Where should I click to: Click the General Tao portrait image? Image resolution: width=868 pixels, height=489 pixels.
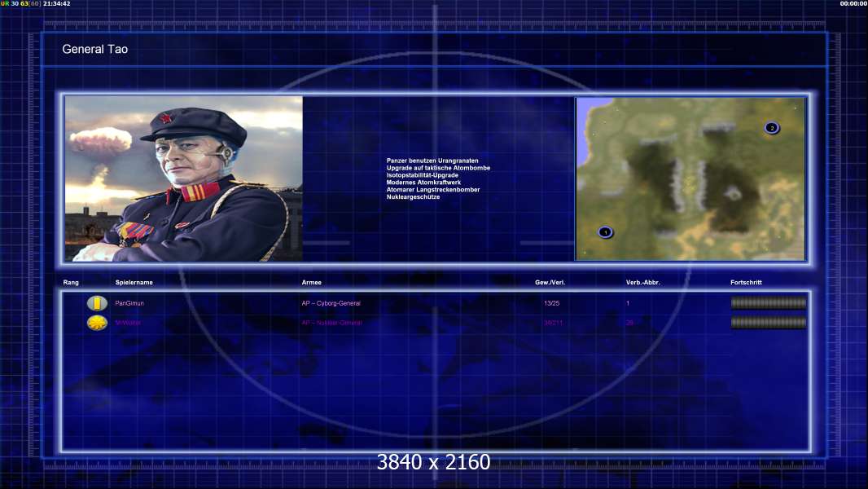184,178
